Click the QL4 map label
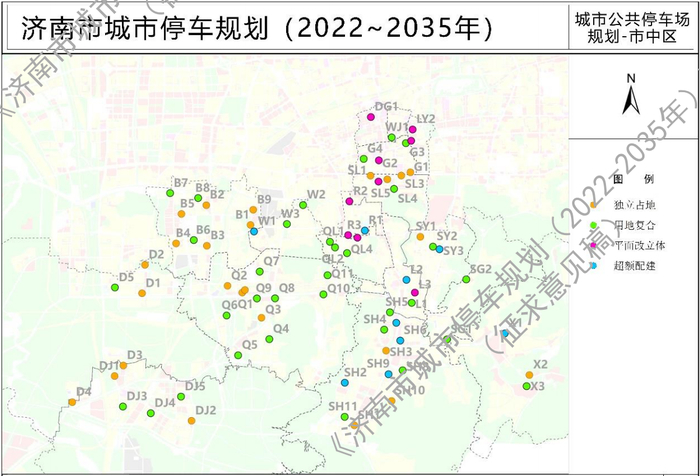Viewport: 700px width, 476px height. pyautogui.click(x=362, y=249)
